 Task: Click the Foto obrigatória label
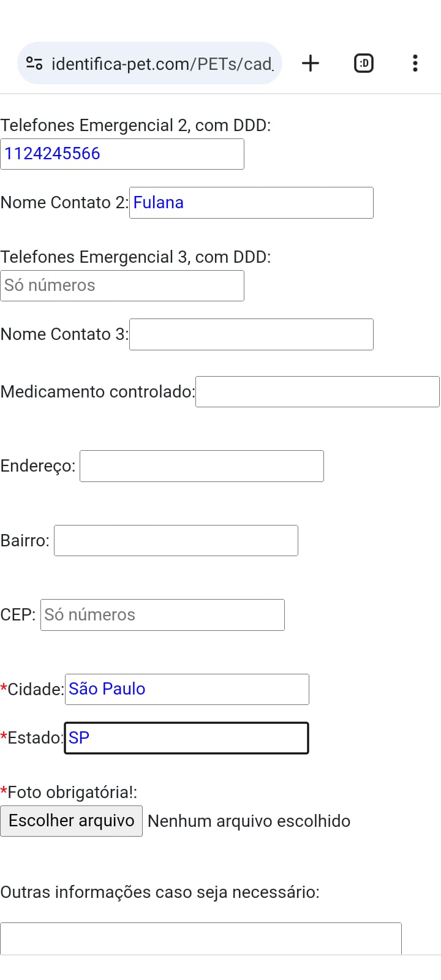coord(69,793)
